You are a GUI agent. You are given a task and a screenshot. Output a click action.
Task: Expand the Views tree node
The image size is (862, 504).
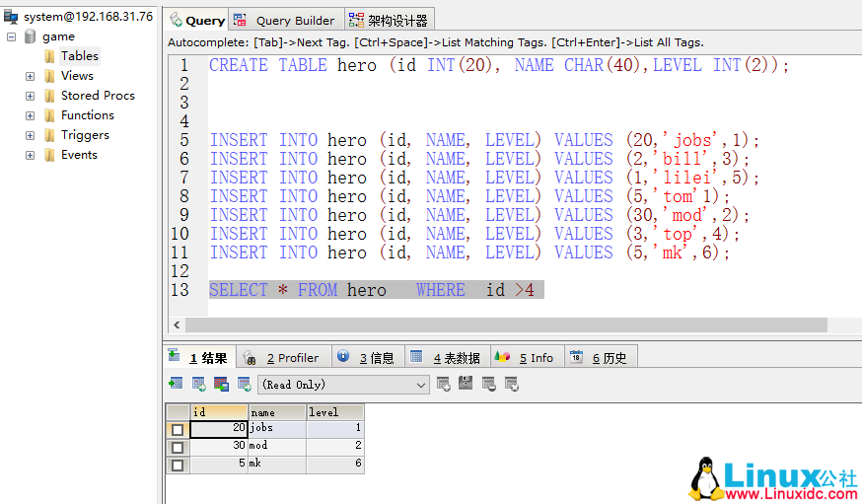point(31,76)
